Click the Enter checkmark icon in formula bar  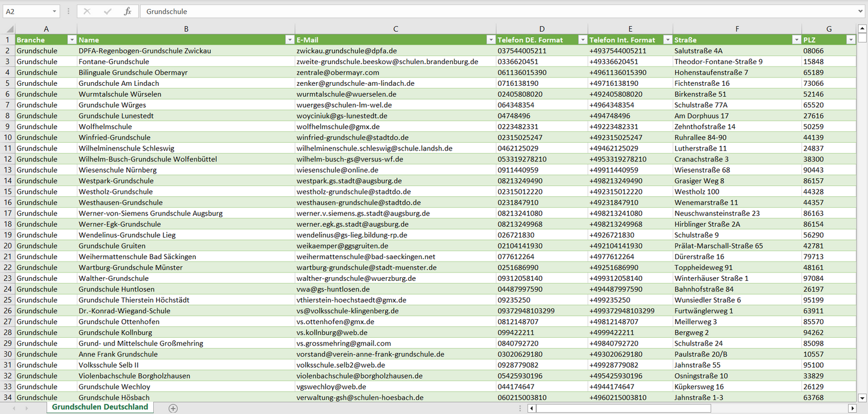coord(108,11)
